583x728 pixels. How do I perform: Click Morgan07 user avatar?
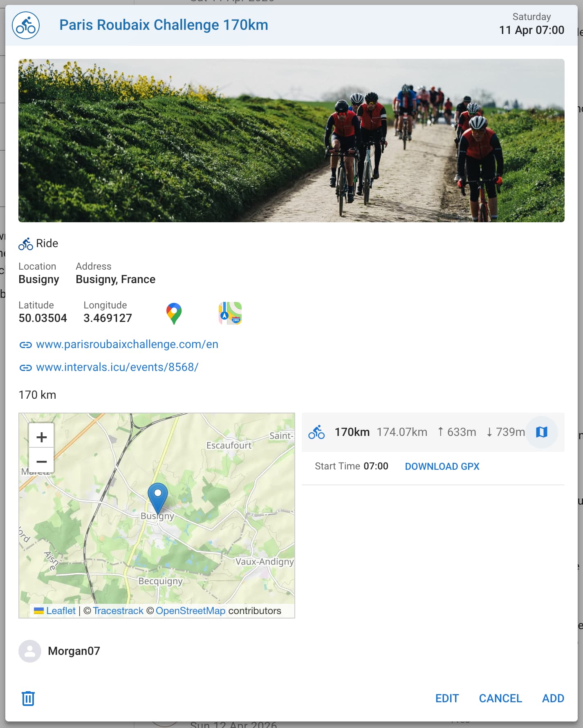point(30,651)
